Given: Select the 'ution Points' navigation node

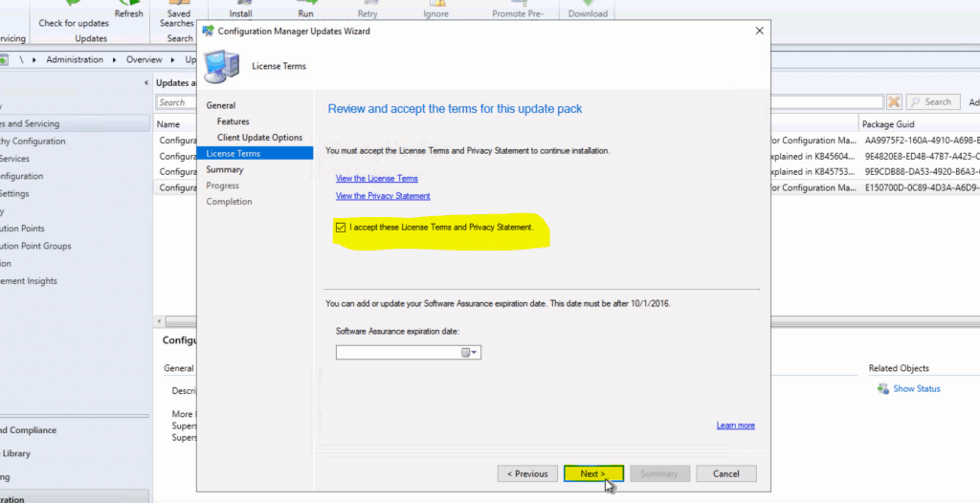Looking at the screenshot, I should (23, 229).
